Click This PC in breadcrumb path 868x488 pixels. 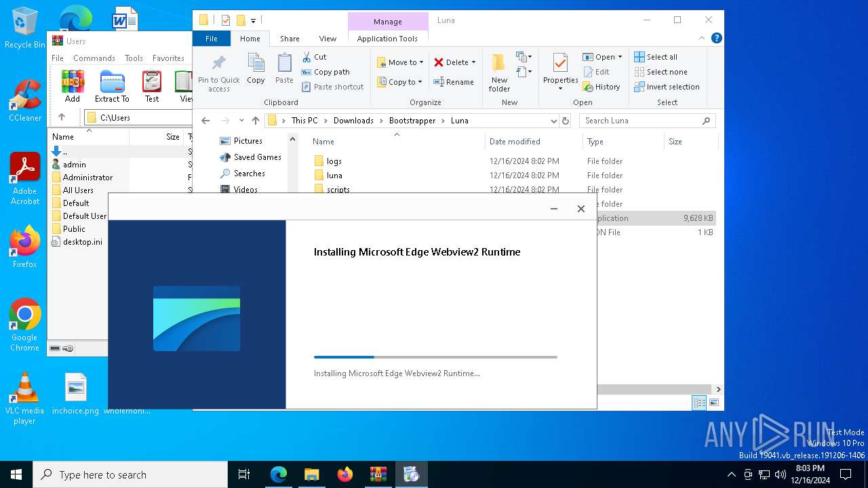pos(304,121)
